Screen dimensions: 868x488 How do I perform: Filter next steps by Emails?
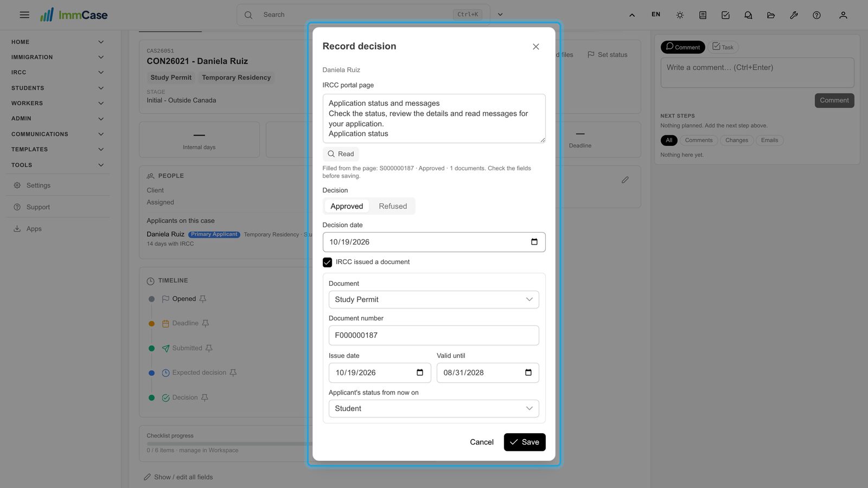click(x=769, y=140)
